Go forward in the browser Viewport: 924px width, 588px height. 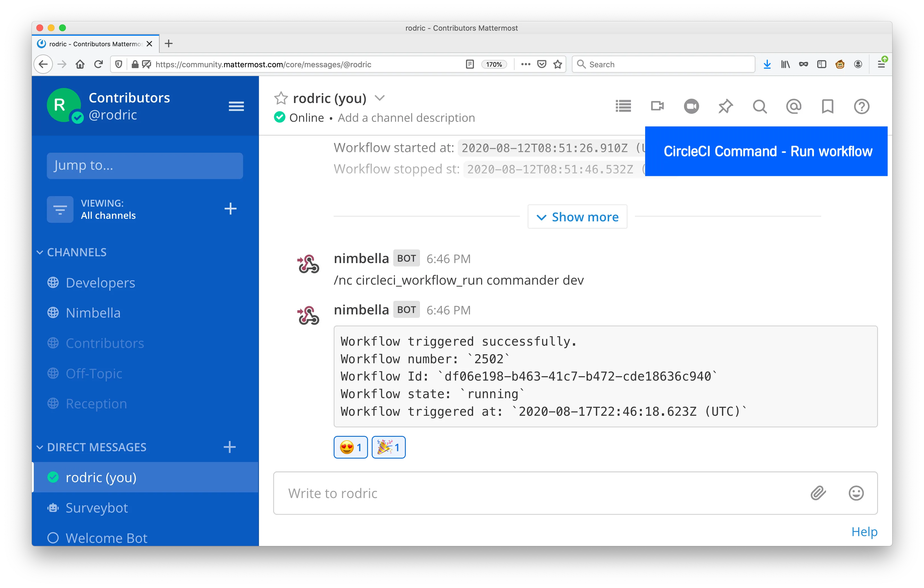click(62, 64)
